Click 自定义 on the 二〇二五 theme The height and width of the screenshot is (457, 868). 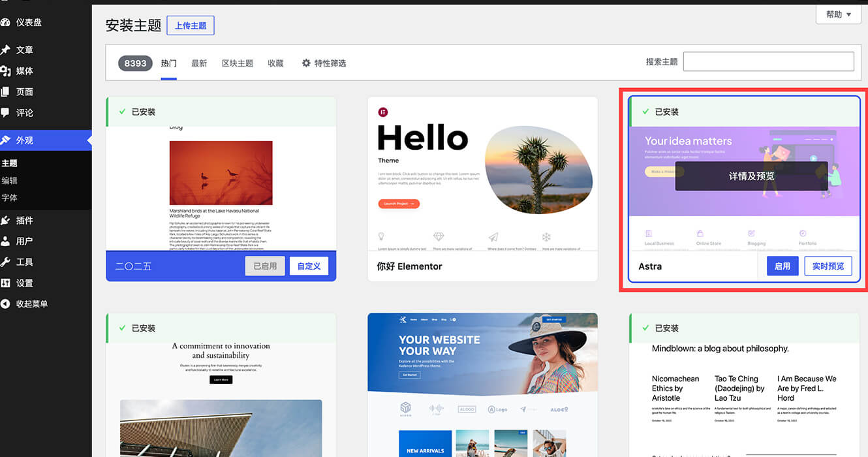[309, 266]
